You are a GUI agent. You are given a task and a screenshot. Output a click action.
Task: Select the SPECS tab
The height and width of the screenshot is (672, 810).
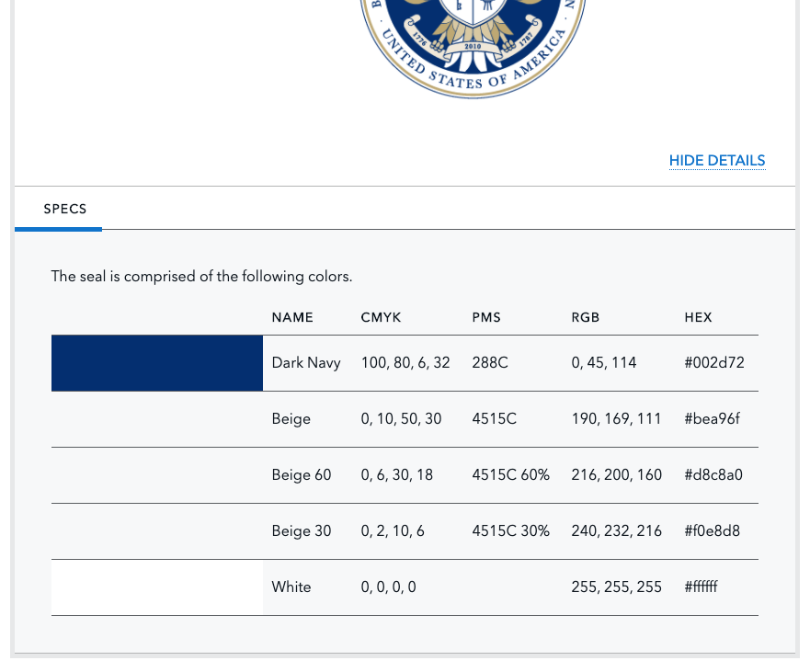(65, 209)
